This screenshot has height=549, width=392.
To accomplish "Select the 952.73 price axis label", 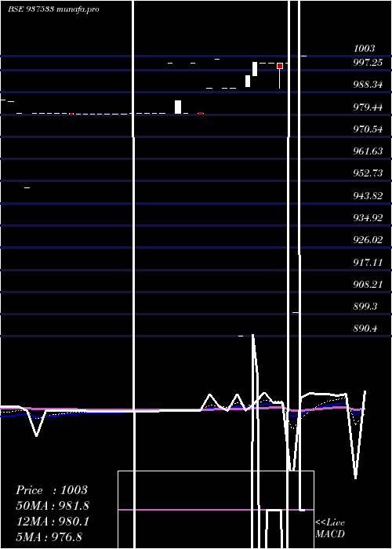I will [x=368, y=173].
